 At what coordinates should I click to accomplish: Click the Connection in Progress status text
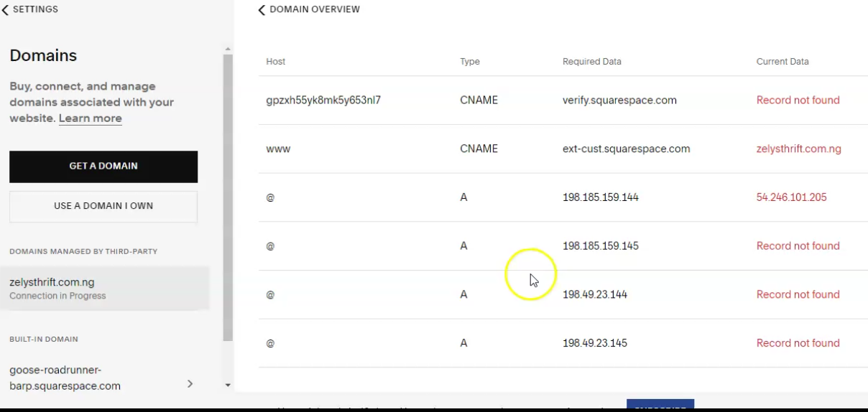click(57, 296)
